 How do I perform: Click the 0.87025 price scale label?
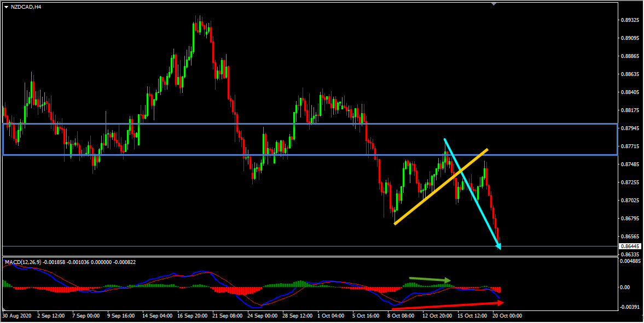[630, 200]
